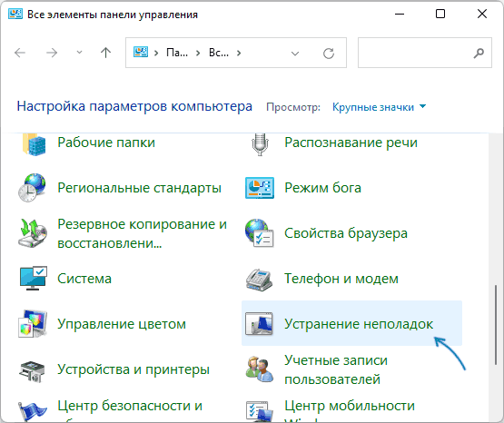The image size is (504, 423).
Task: Open the Крупные значки view dropdown
Action: (380, 107)
